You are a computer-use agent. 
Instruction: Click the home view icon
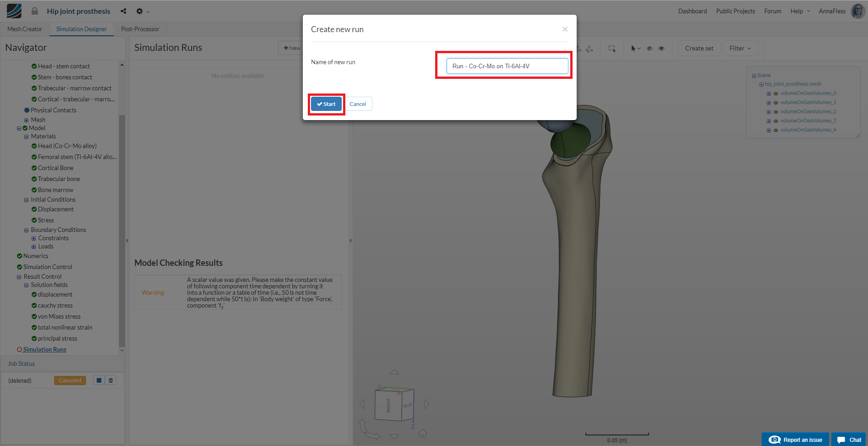tap(423, 433)
